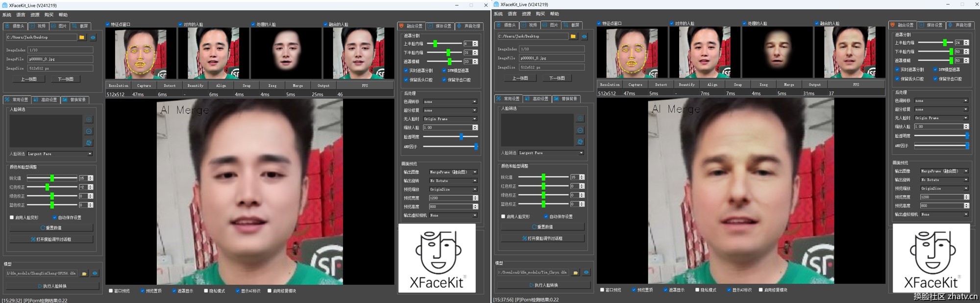Click 打开瘦脸调节对话框 button in left window

[51, 239]
